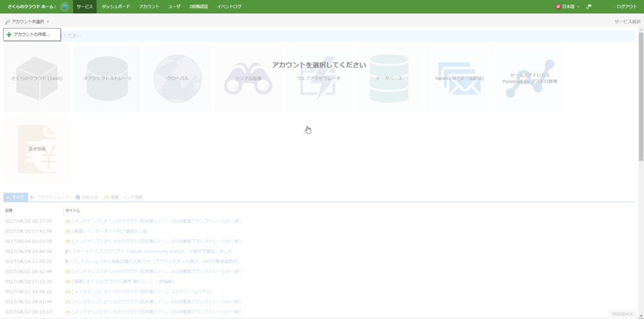Open [メンテナンス] 石狩第2ゾーン コントロールパネル news link
This screenshot has width=644, height=319.
(x=142, y=291)
